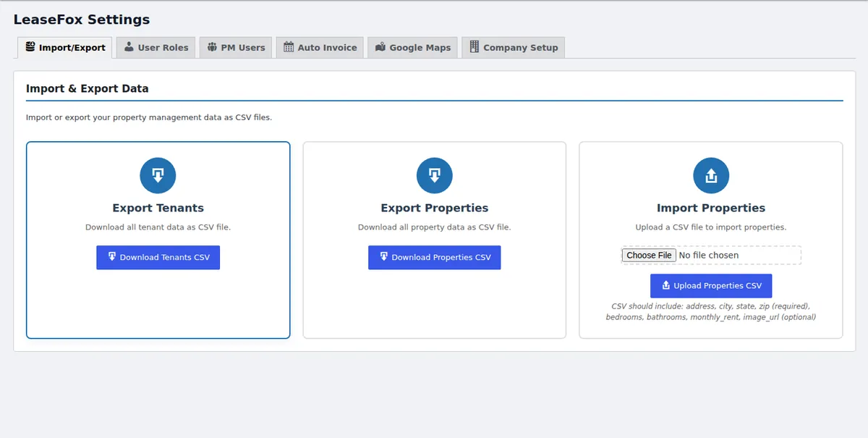Viewport: 868px width, 438px height.
Task: Click 'Upload a CSV file to import properties.' text
Action: click(711, 227)
